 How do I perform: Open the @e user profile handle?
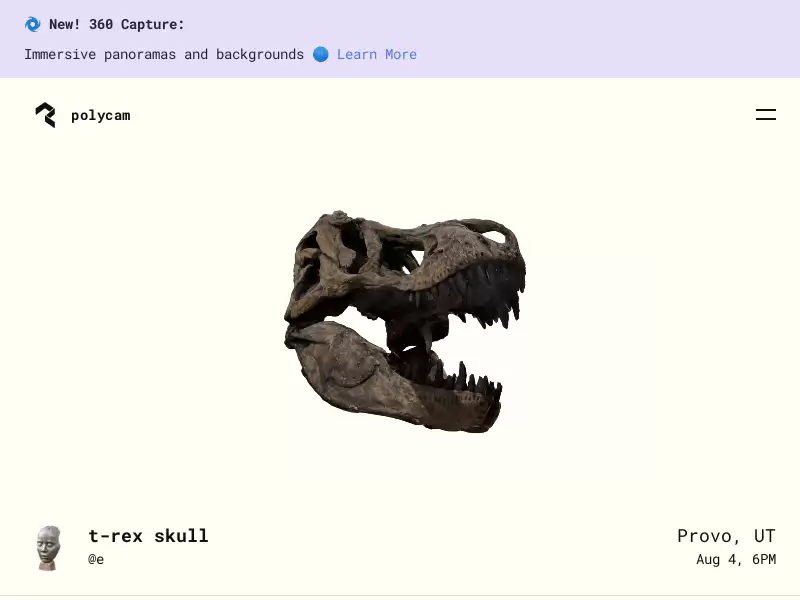[96, 559]
